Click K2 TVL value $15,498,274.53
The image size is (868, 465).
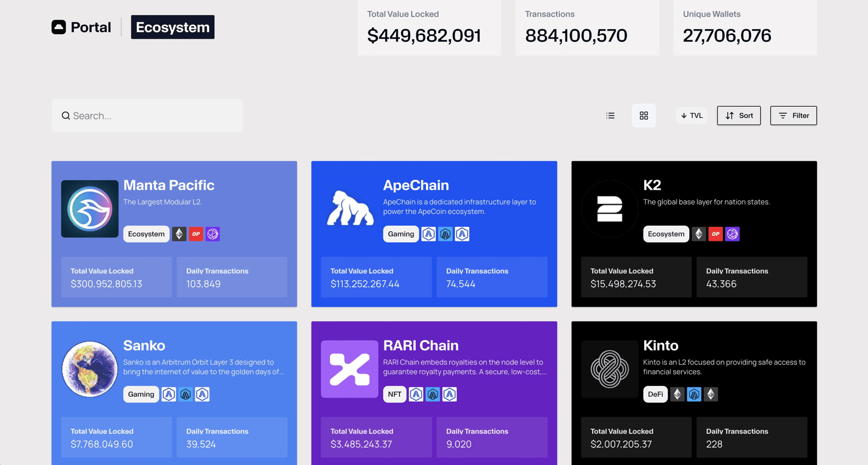[623, 284]
